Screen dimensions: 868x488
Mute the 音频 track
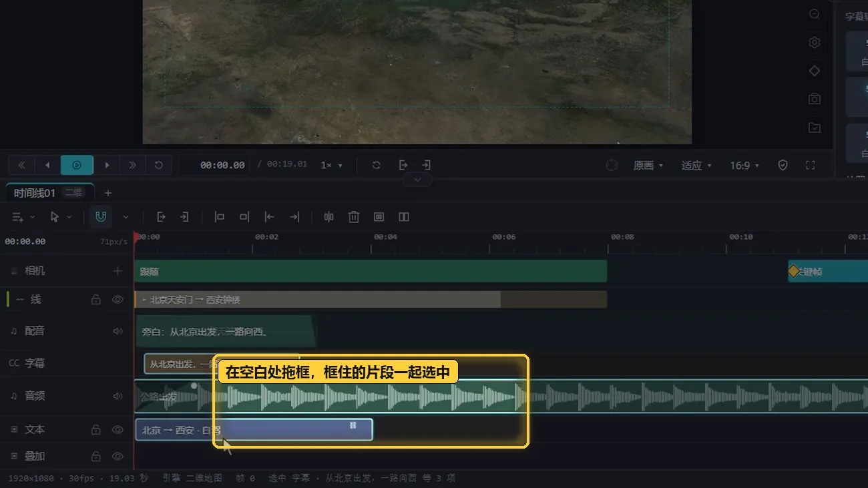(x=118, y=396)
